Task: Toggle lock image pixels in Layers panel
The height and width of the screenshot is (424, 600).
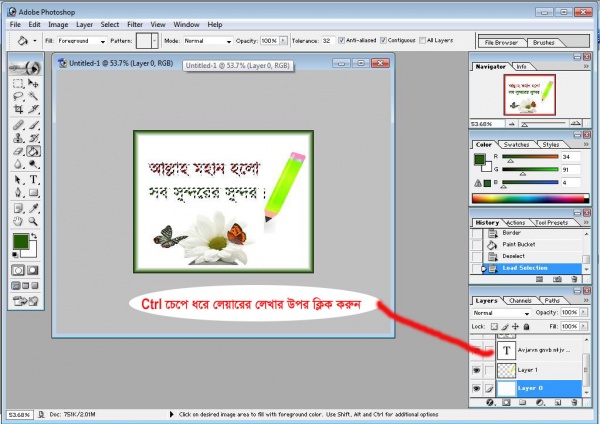Action: coord(505,326)
